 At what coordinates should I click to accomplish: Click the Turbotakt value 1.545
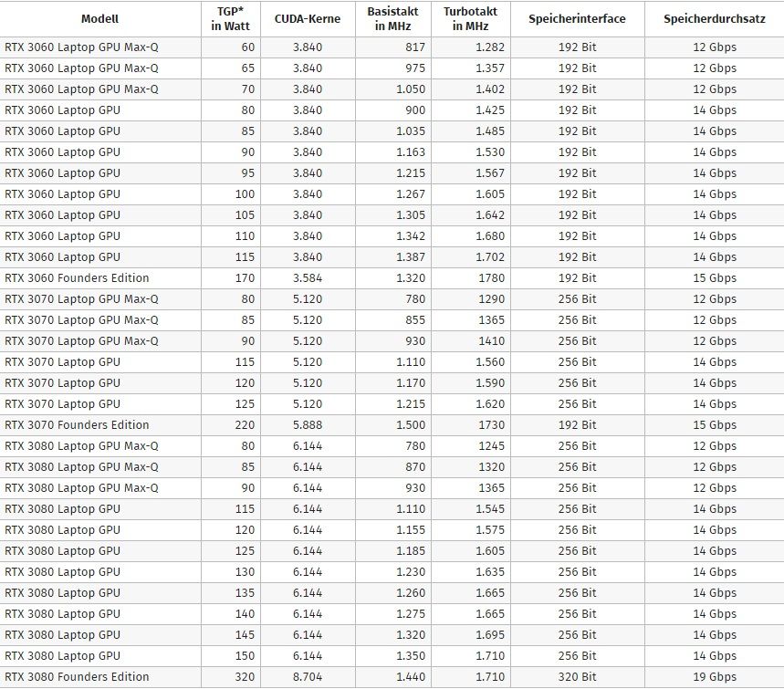click(490, 509)
